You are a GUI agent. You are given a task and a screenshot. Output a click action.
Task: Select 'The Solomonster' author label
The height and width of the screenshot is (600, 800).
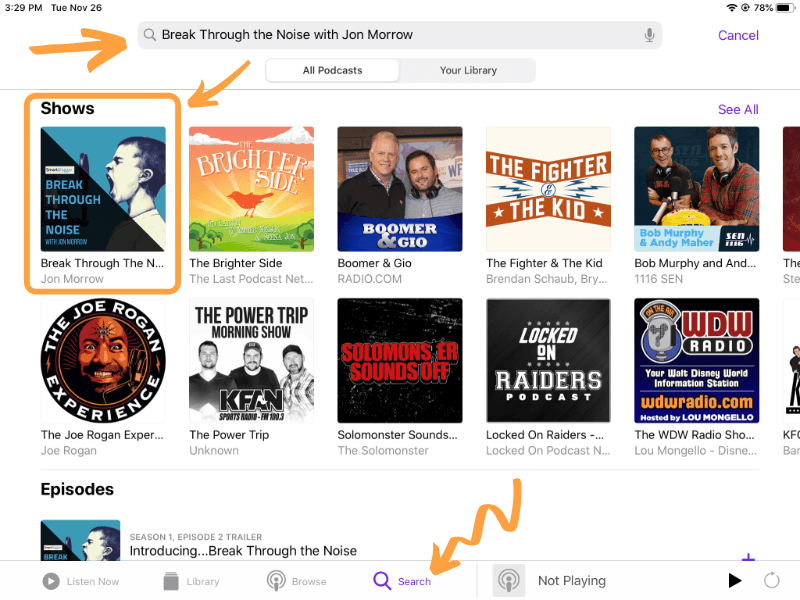point(383,451)
